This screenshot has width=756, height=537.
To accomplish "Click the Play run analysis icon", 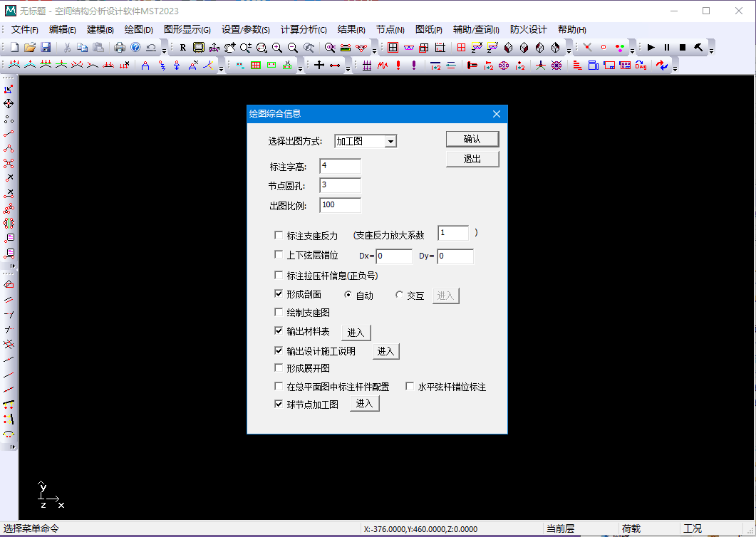I will click(651, 48).
